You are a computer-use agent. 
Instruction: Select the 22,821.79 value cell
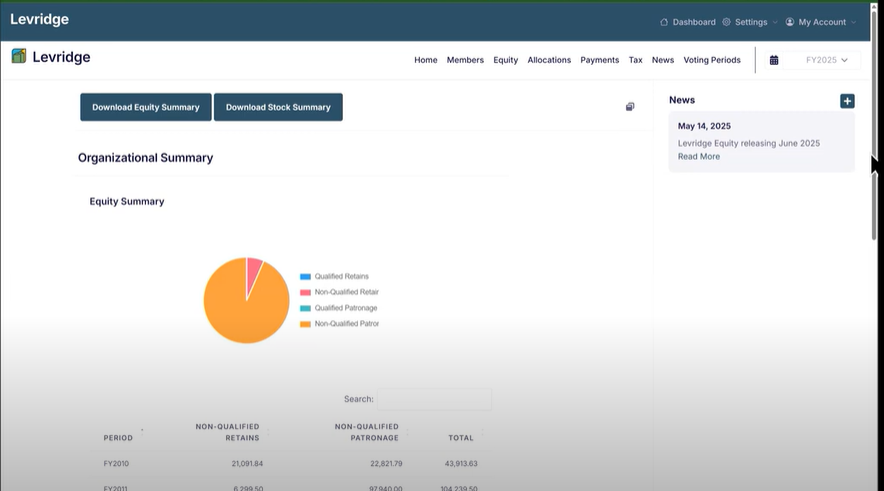386,463
